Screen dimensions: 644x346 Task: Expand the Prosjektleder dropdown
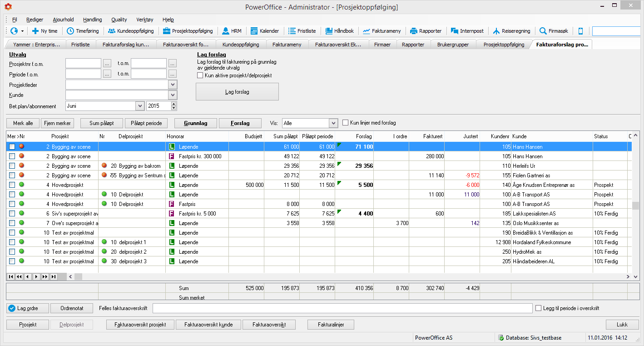point(173,85)
